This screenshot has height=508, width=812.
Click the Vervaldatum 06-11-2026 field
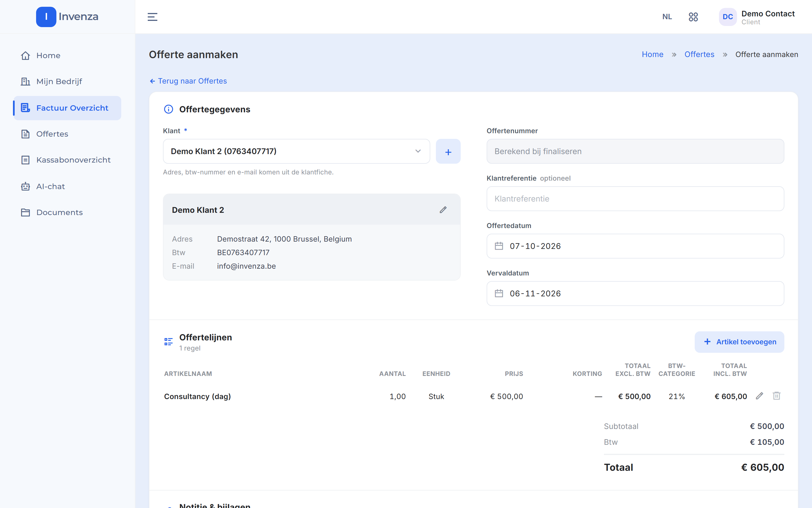pos(635,293)
